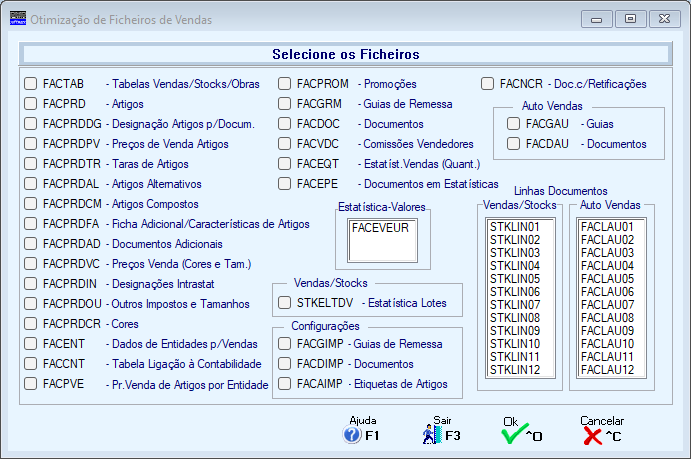Enable FACNCR Doc.c/Retificações checkbox
This screenshot has height=459, width=691.
pos(487,84)
